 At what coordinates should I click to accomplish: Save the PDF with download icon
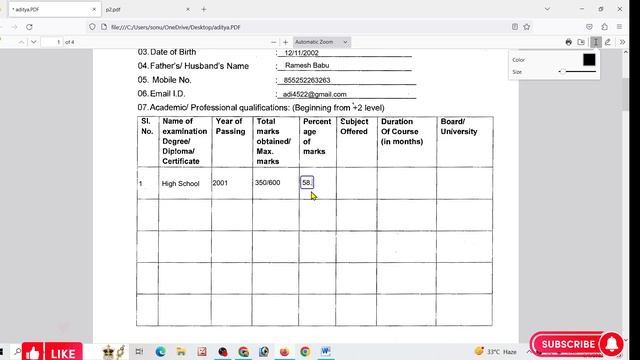point(581,42)
